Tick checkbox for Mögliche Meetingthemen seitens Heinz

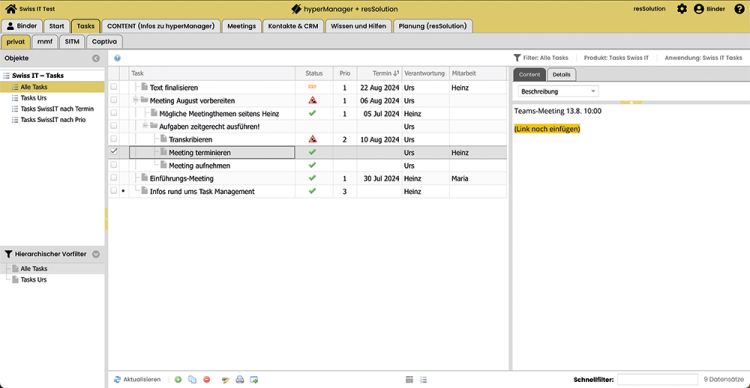click(114, 113)
